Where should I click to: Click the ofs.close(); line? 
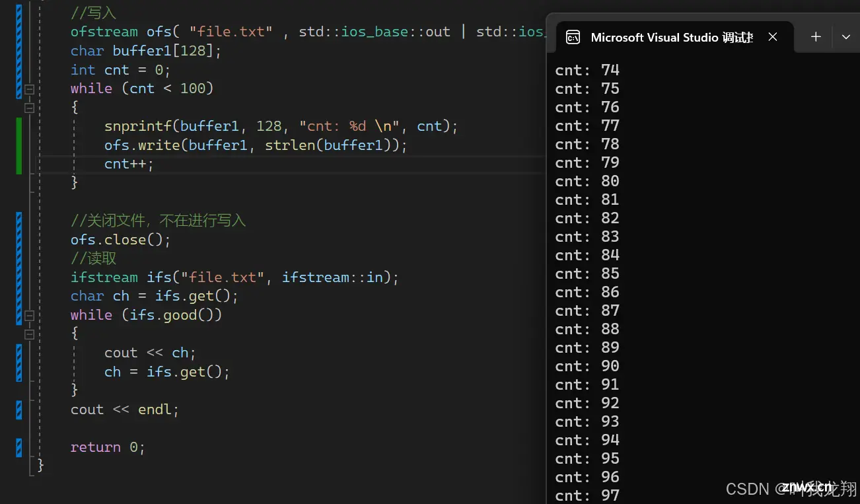click(x=120, y=240)
